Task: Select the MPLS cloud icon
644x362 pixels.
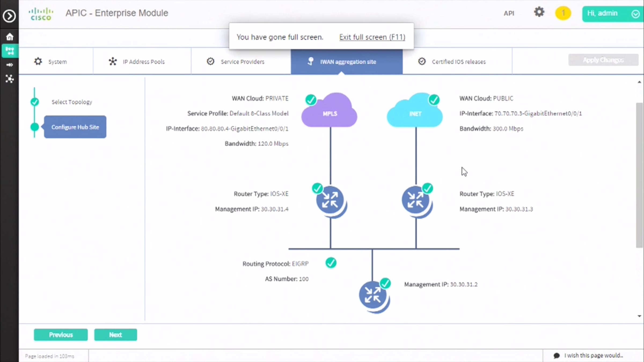Action: tap(330, 110)
